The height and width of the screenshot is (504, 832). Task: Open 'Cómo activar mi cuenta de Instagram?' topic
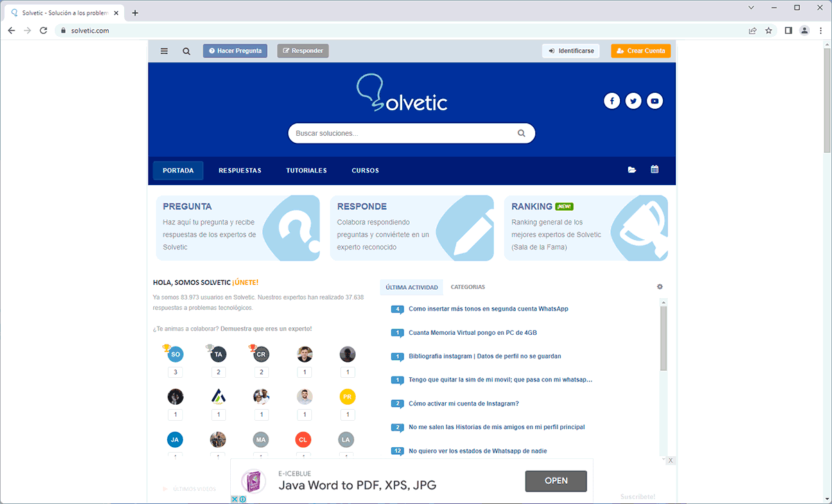coord(464,403)
